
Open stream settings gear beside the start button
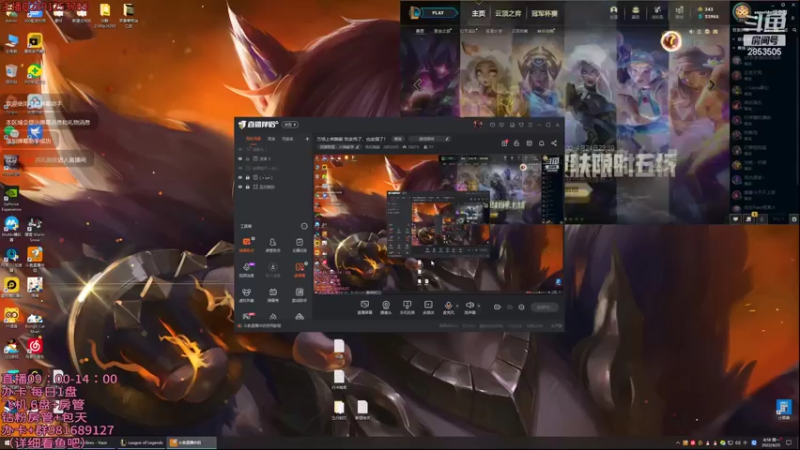tap(521, 307)
